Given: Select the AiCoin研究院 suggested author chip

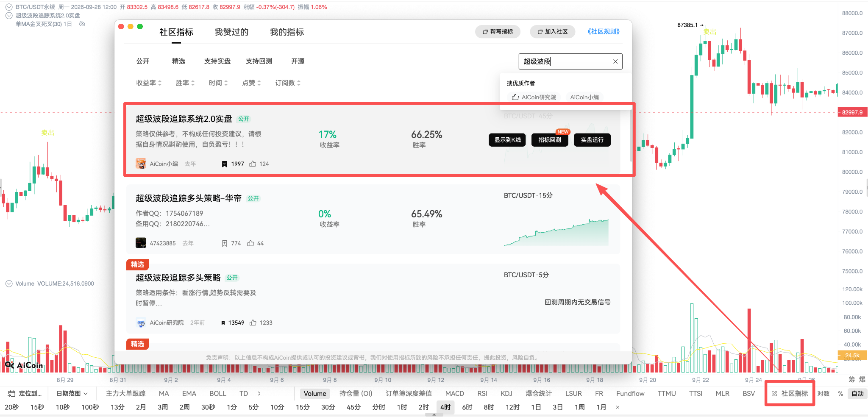Looking at the screenshot, I should point(534,97).
